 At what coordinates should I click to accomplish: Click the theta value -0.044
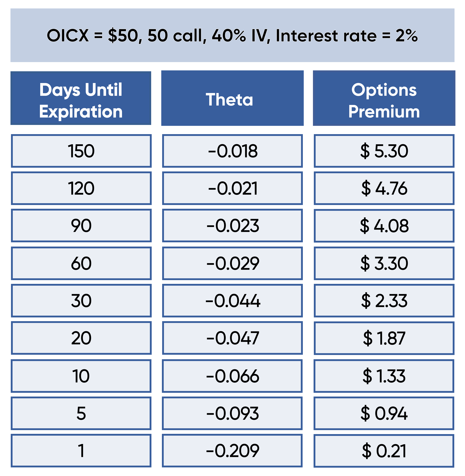coord(232,301)
